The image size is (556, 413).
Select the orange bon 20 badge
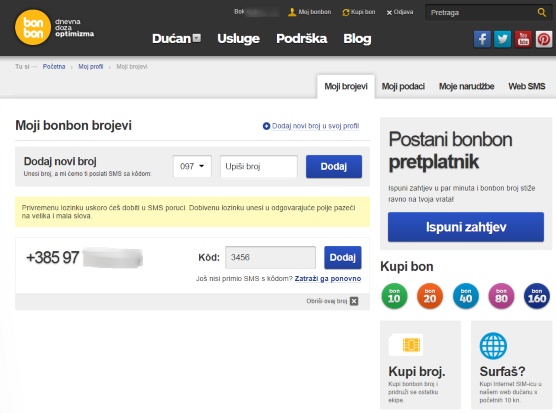click(x=430, y=296)
